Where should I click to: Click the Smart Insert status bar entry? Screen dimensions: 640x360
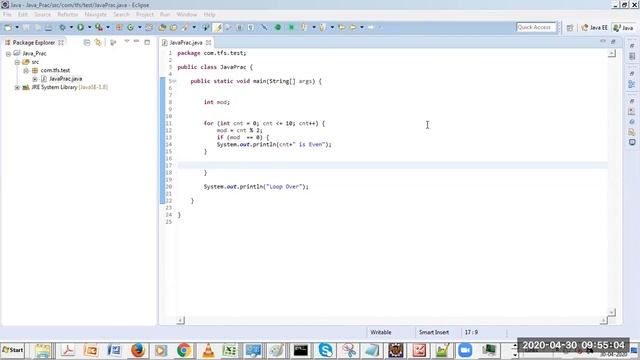(434, 332)
